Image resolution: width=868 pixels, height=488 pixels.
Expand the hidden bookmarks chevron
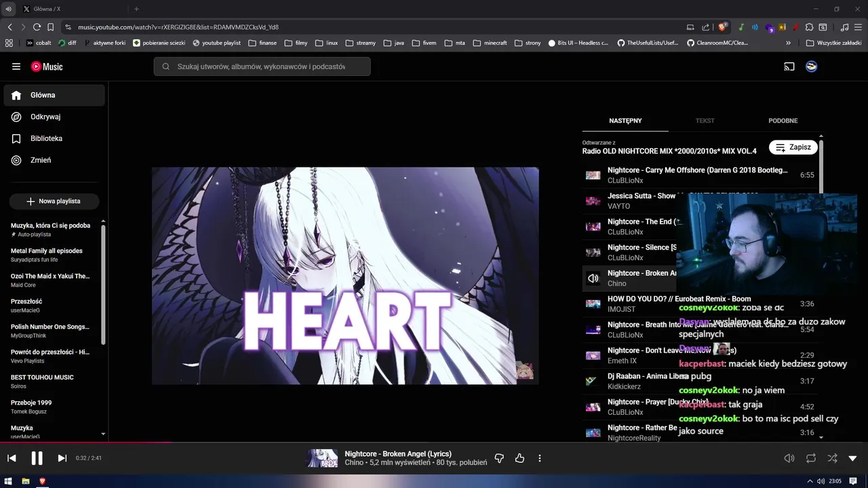tap(788, 43)
